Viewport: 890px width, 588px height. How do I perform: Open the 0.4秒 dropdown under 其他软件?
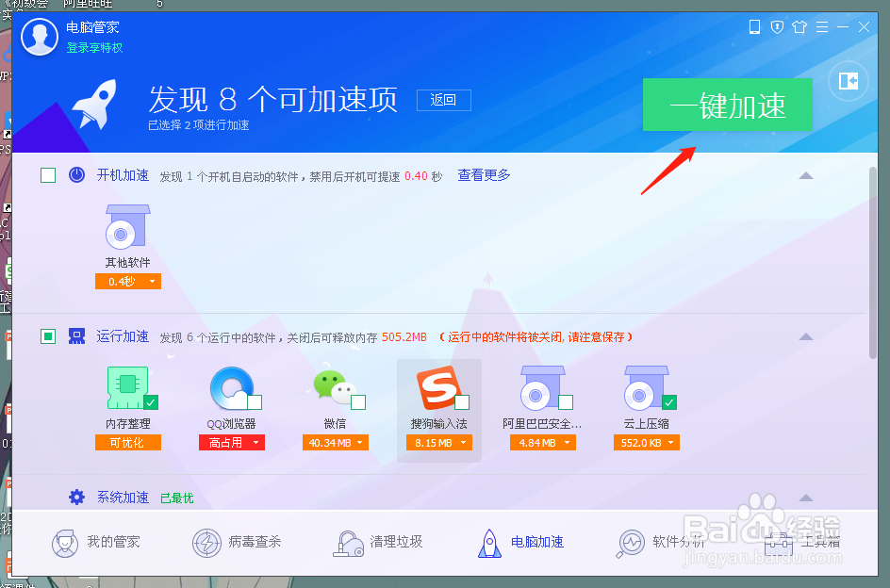[x=128, y=282]
